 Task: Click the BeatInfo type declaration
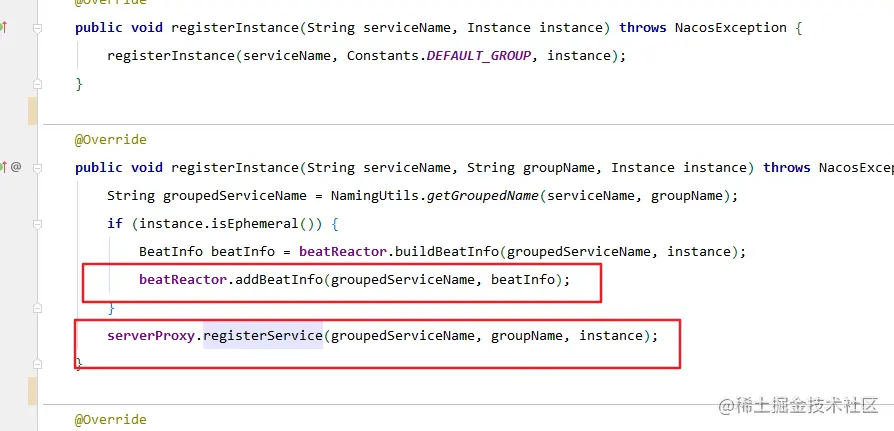pyautogui.click(x=170, y=251)
